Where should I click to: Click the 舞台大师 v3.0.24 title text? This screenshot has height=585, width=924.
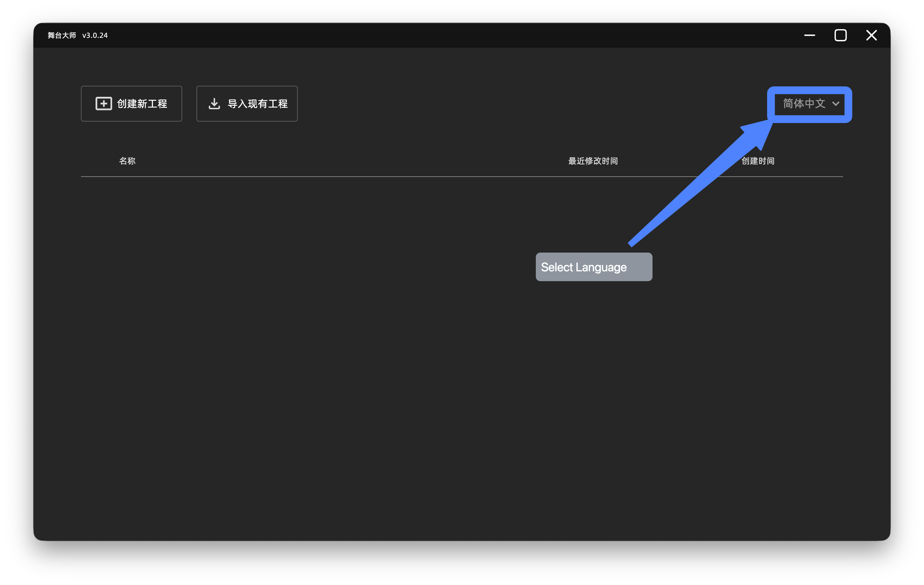tap(77, 35)
